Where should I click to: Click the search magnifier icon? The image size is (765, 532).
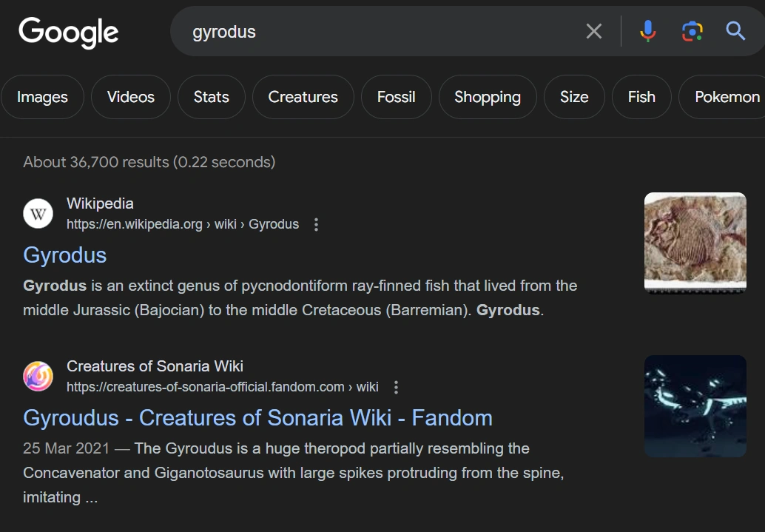pos(735,31)
